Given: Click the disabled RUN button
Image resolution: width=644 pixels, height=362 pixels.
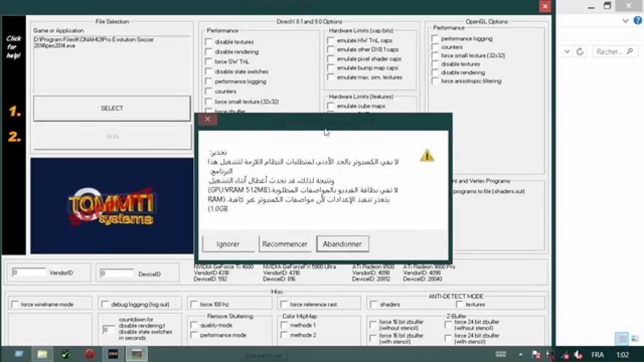Looking at the screenshot, I should (112, 137).
